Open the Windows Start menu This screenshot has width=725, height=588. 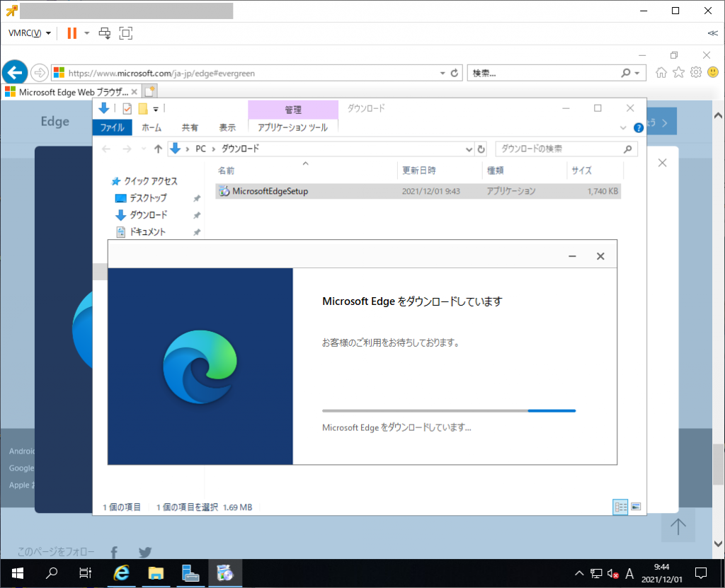(x=18, y=574)
